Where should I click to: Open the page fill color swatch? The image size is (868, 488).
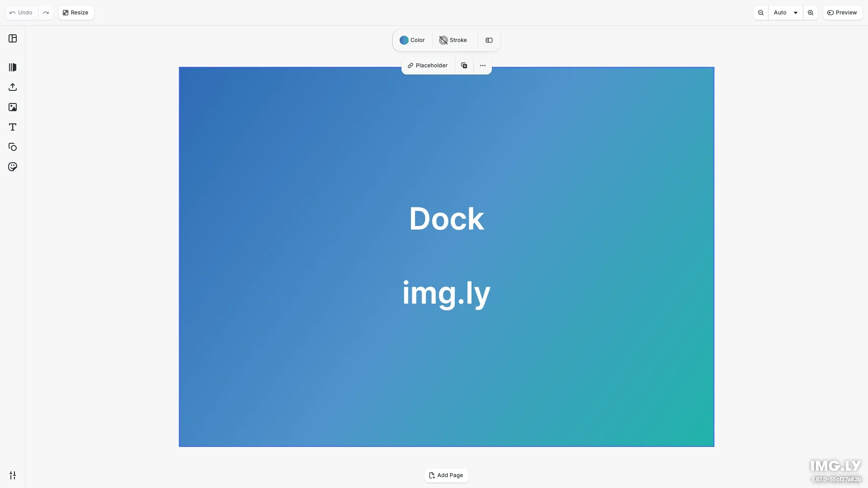(x=404, y=40)
